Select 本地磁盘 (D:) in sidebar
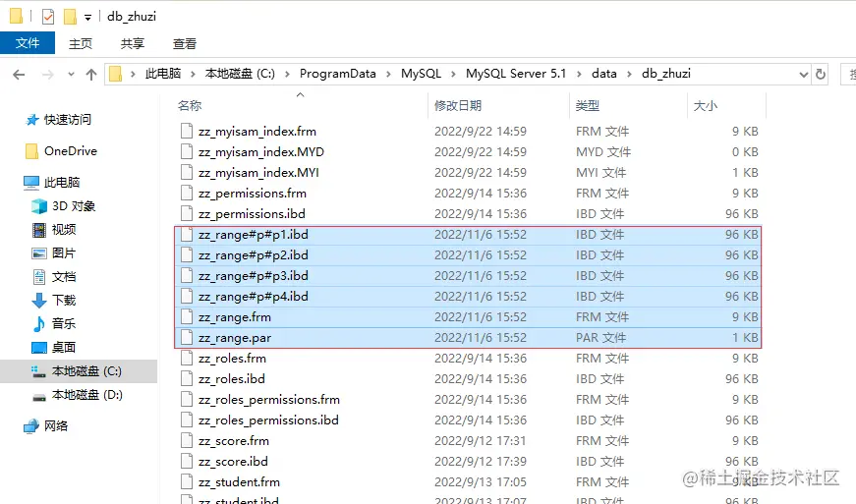The height and width of the screenshot is (504, 856). (x=86, y=395)
